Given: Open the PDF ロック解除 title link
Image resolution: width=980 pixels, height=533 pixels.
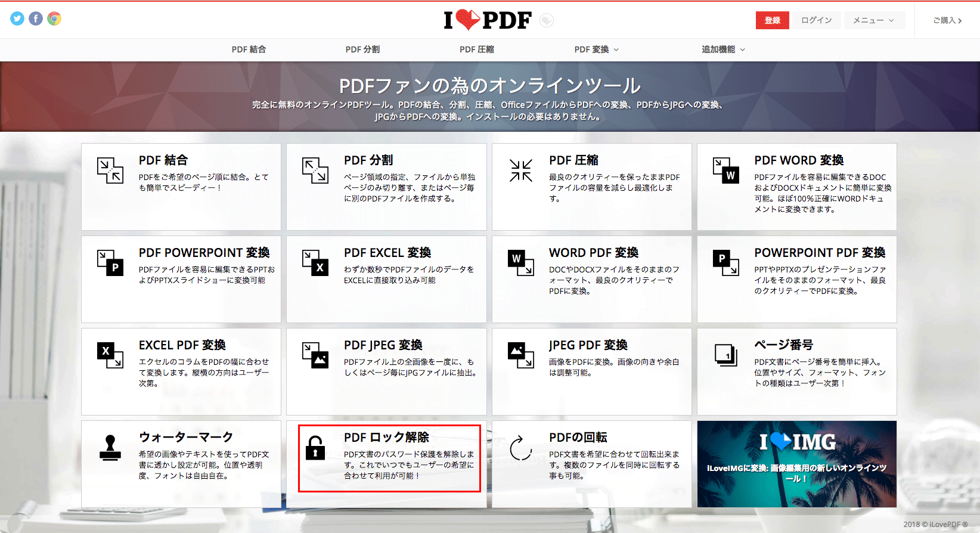Looking at the screenshot, I should pos(386,438).
